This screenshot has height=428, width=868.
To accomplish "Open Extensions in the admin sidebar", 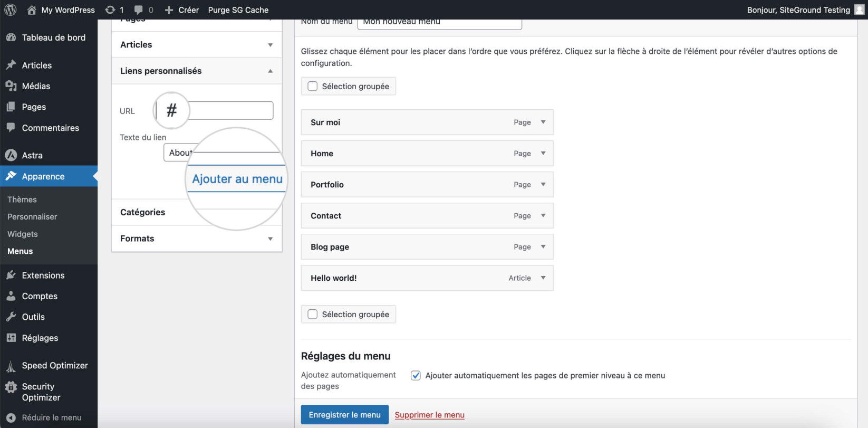I will pyautogui.click(x=43, y=275).
